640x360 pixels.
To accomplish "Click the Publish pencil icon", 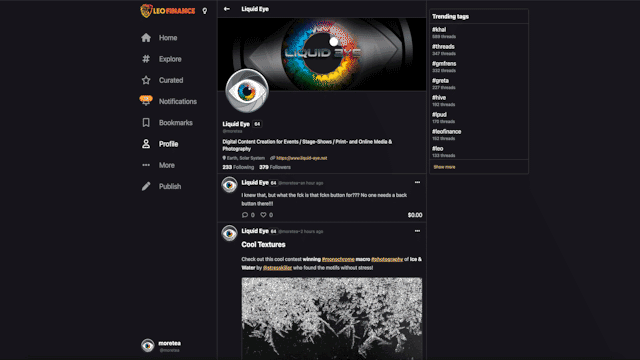I will click(x=146, y=186).
